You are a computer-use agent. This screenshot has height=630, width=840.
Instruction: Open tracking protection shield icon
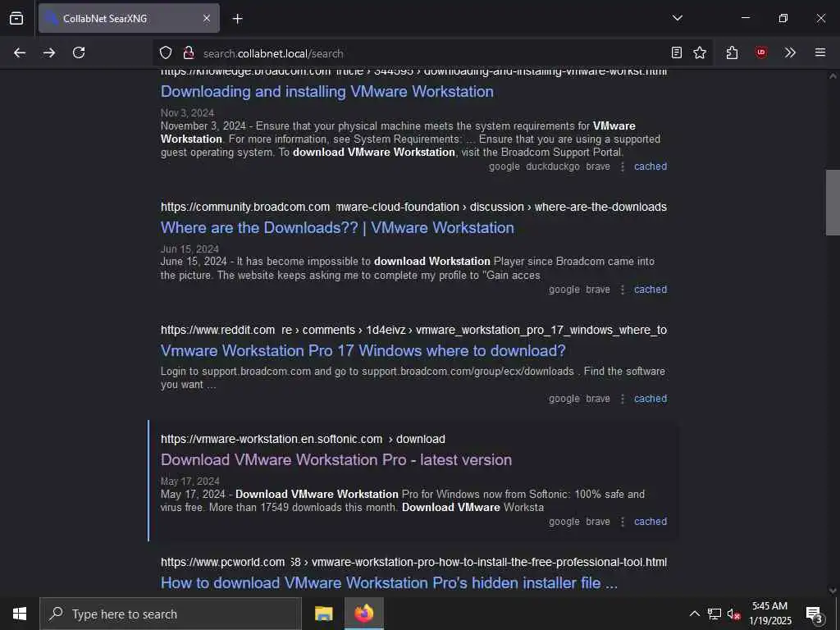coord(166,52)
